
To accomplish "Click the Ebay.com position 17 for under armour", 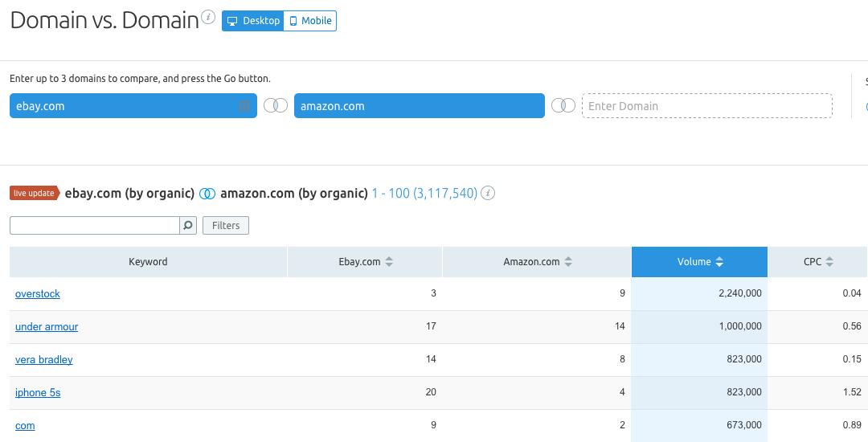I will pos(432,326).
